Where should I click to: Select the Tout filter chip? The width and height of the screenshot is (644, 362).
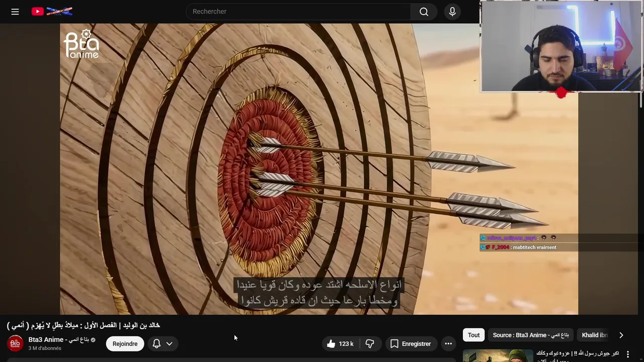pos(474,335)
